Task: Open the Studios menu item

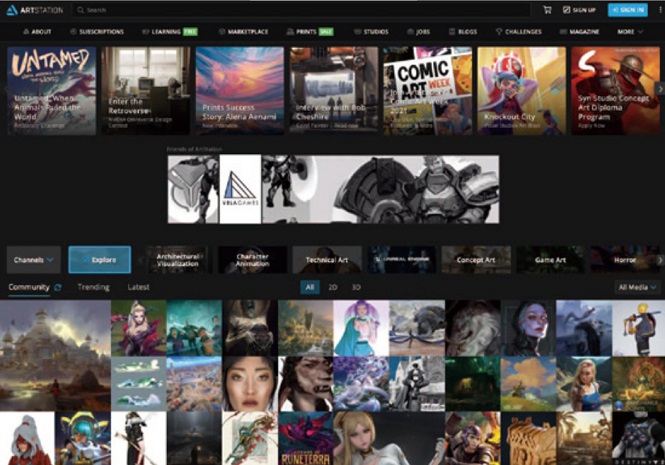Action: (371, 31)
